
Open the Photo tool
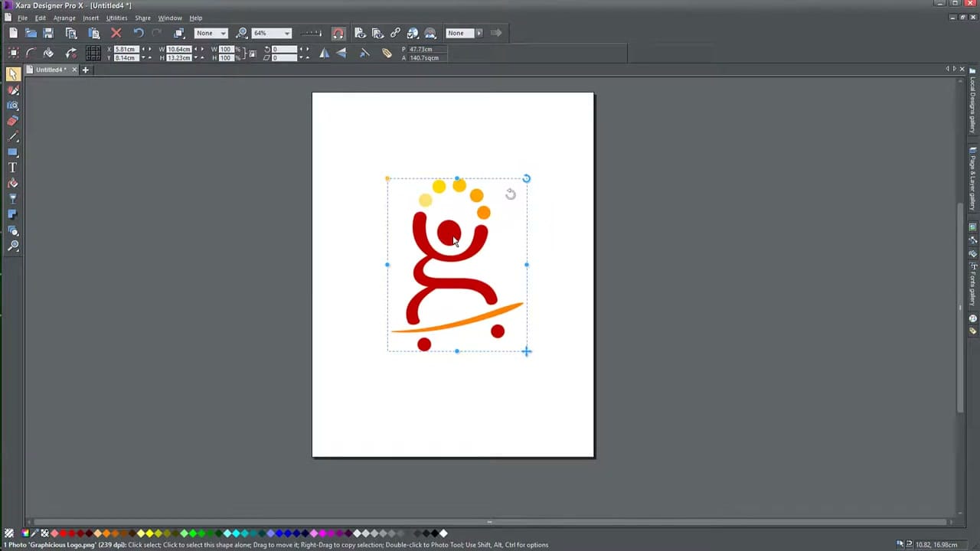[13, 105]
